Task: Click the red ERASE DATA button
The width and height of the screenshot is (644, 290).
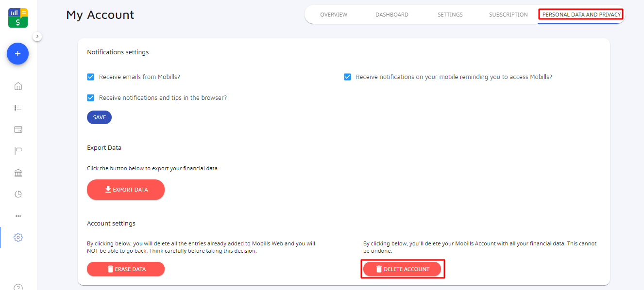Action: (x=125, y=269)
